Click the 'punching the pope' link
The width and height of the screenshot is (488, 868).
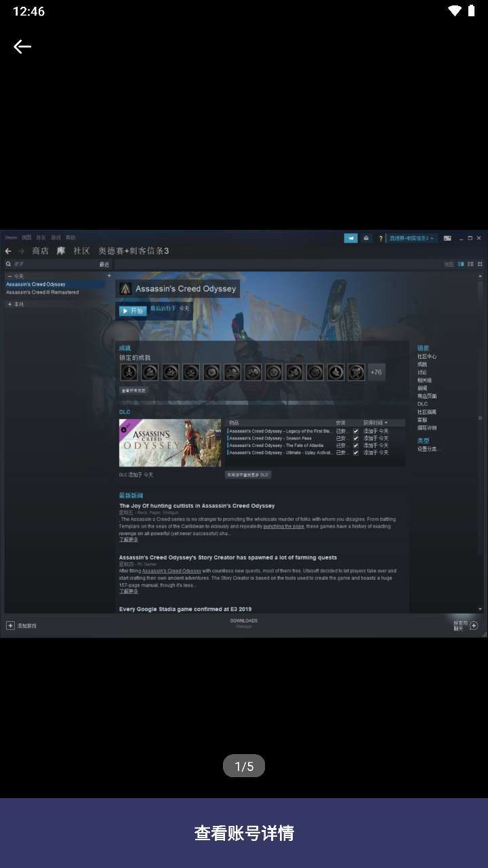[x=283, y=526]
